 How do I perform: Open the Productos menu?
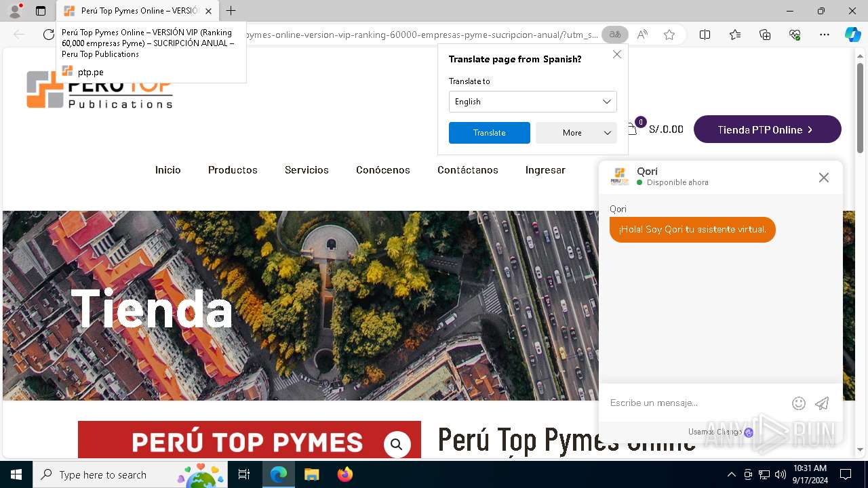tap(233, 170)
